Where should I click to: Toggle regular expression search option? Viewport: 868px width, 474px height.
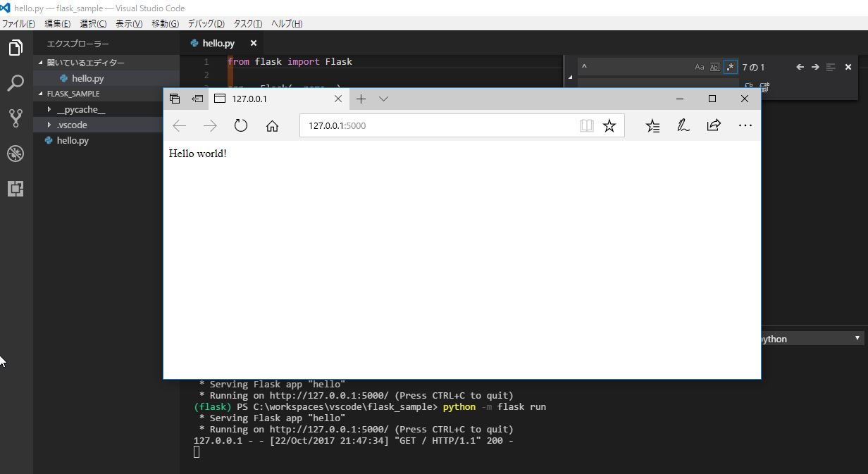[731, 67]
